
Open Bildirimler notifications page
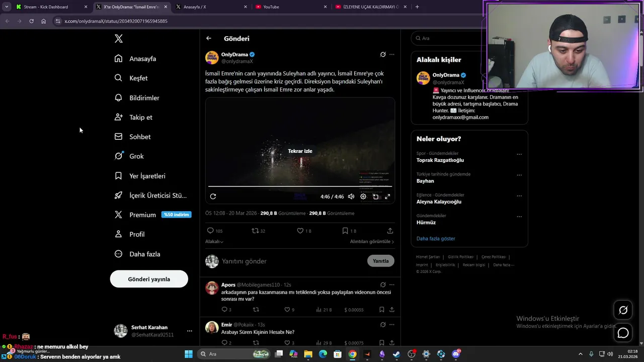(x=137, y=98)
